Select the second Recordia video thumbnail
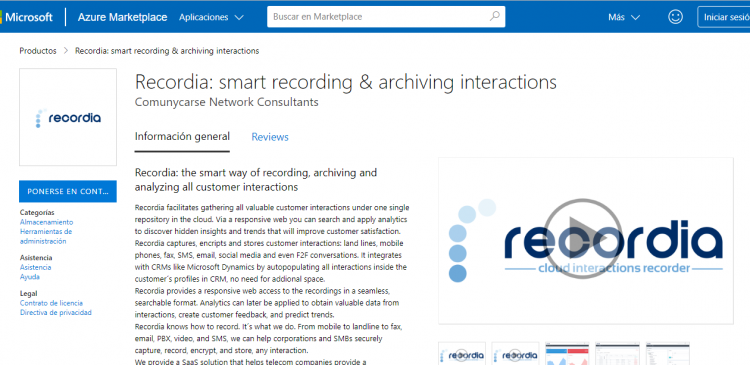This screenshot has height=365, width=750. click(515, 354)
